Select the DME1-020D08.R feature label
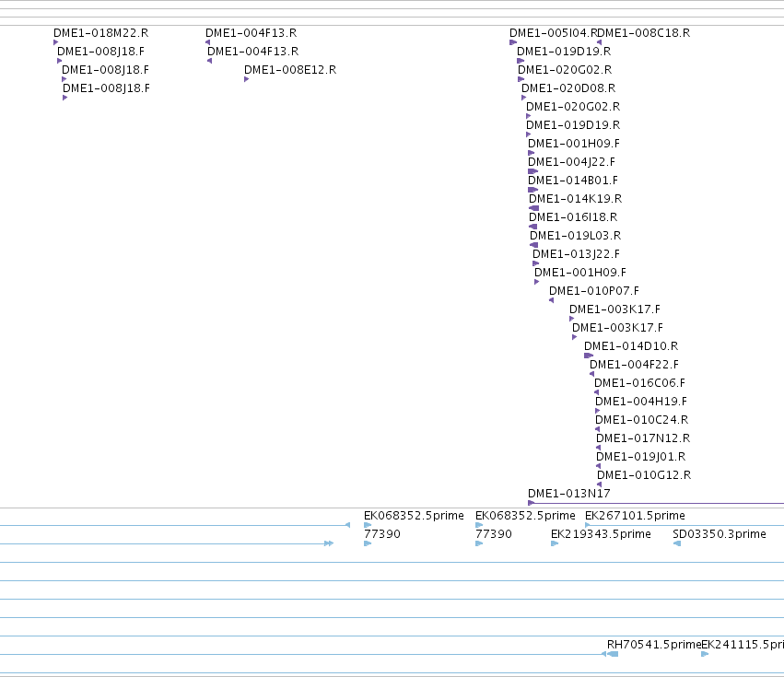This screenshot has width=784, height=677. point(568,88)
